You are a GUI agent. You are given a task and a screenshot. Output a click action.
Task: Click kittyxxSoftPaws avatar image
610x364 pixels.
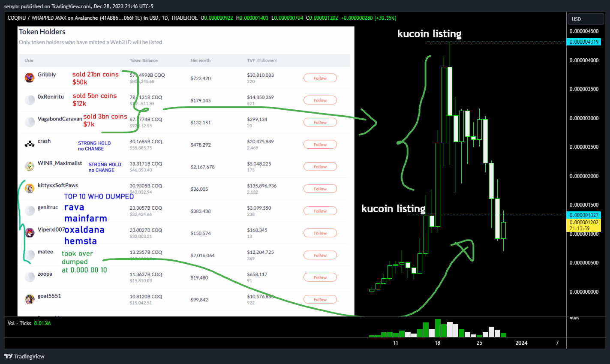(x=30, y=189)
